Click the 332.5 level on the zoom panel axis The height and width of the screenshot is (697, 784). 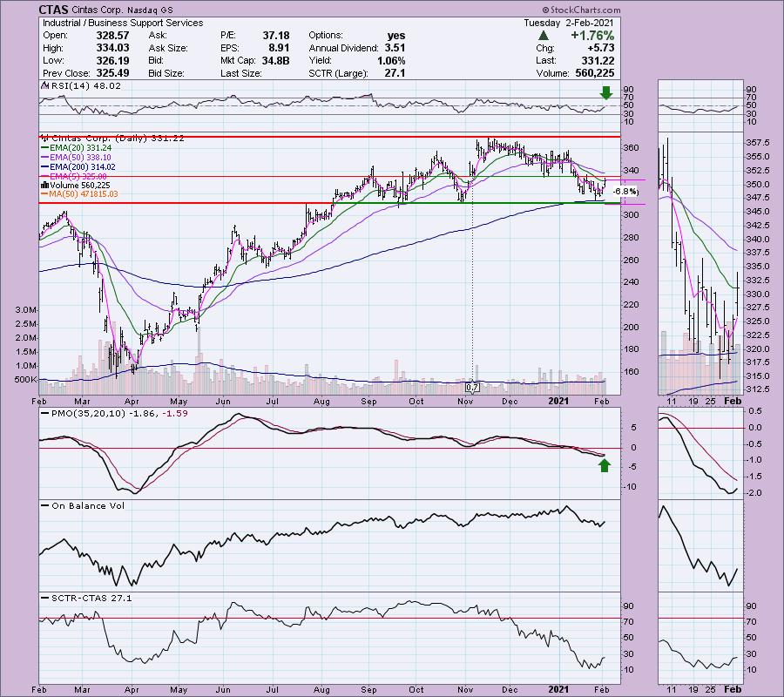click(x=758, y=281)
